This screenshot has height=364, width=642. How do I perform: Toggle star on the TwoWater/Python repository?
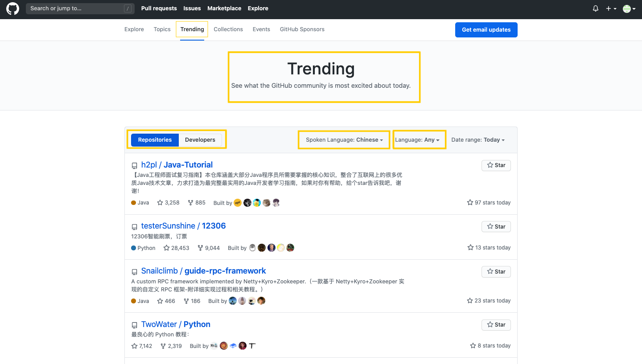point(496,325)
